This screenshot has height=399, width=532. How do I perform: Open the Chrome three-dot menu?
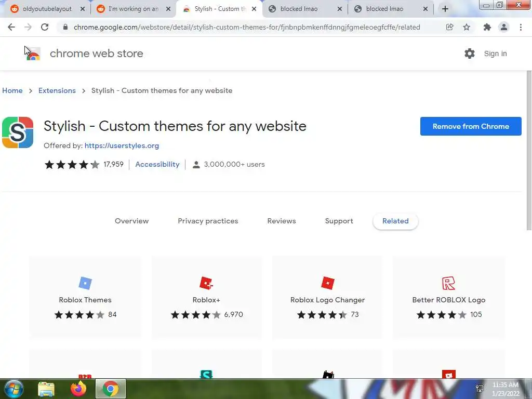coord(521,27)
